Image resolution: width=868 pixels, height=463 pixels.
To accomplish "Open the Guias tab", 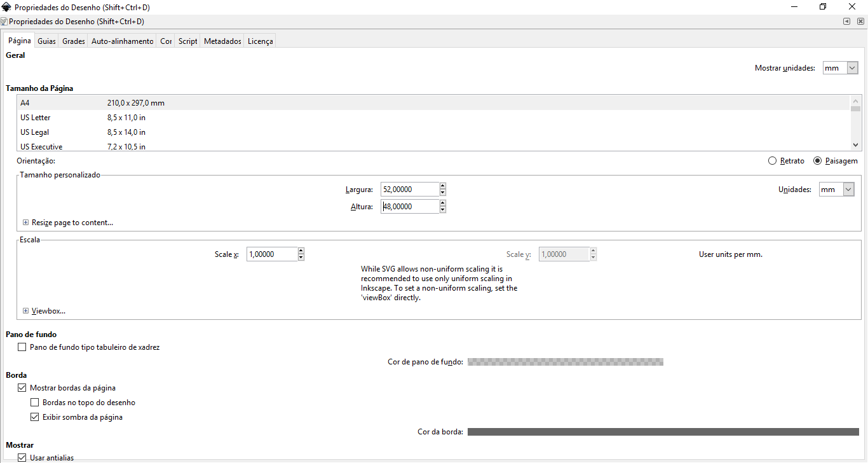I will pyautogui.click(x=46, y=41).
